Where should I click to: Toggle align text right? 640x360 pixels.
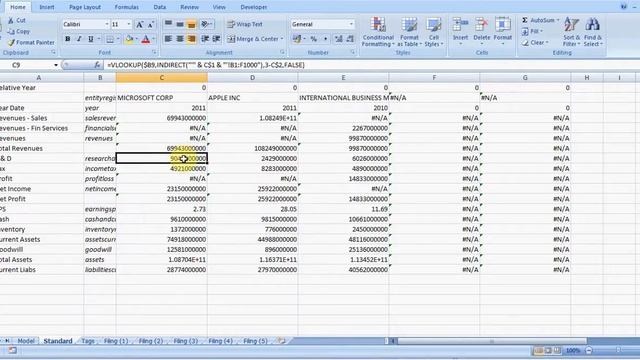[x=191, y=39]
